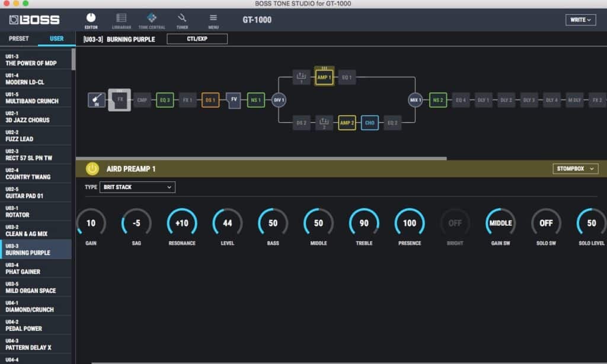Click the LEVEL knob showing 44

point(227,223)
